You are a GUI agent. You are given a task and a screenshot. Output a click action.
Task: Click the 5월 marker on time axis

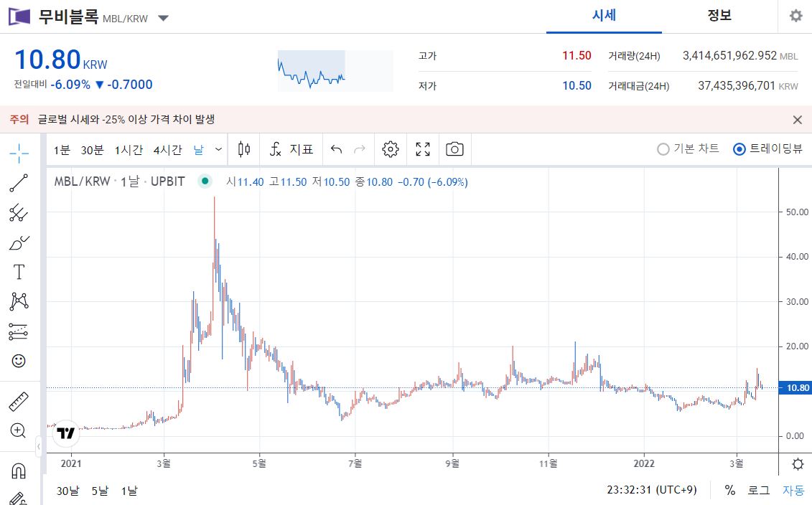tap(259, 463)
